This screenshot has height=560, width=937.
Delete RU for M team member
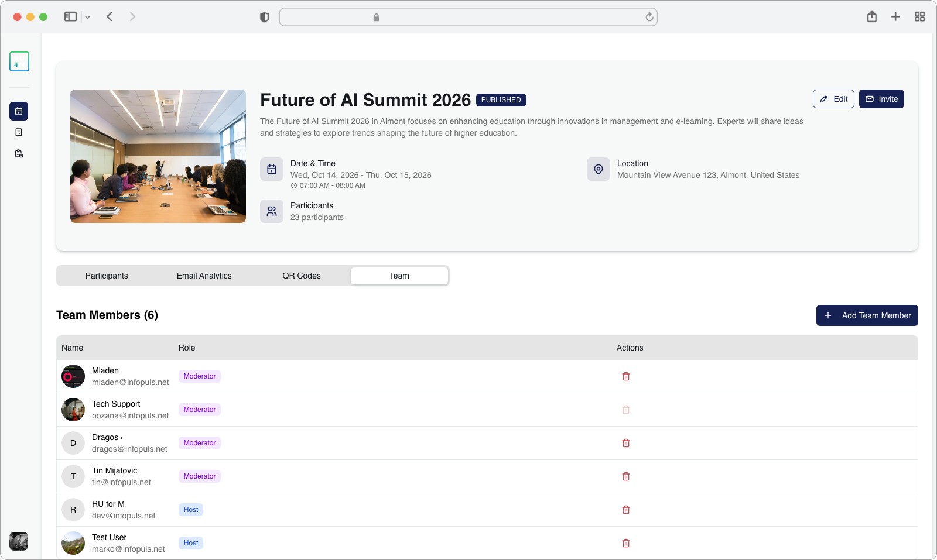click(625, 510)
